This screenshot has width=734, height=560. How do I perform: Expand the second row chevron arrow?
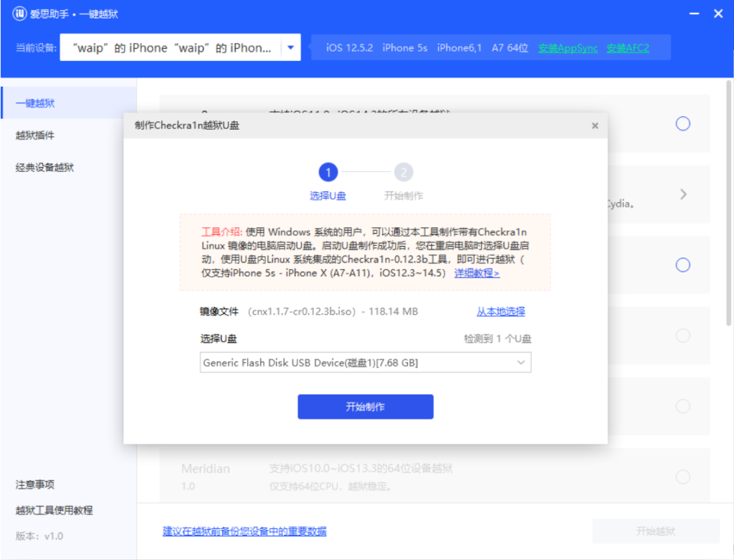(x=683, y=194)
